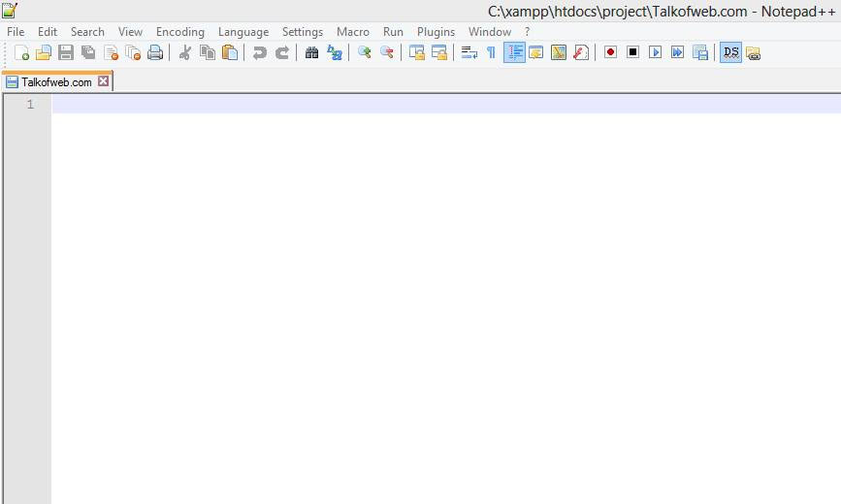Expand the Language menu
The image size is (841, 504).
pos(243,32)
